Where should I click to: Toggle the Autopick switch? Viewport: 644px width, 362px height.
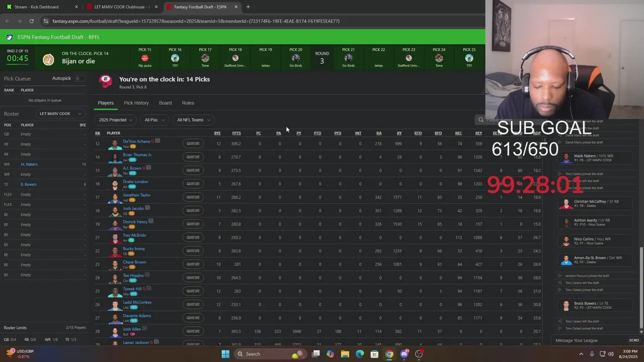(x=79, y=78)
